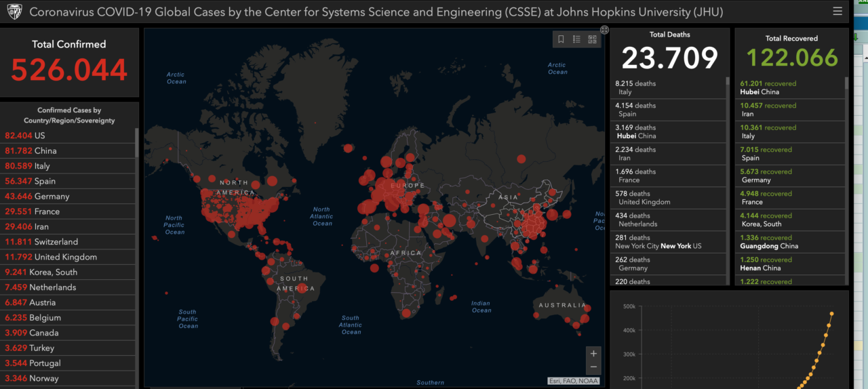Click 10.457 recovered Iran row

coord(790,110)
